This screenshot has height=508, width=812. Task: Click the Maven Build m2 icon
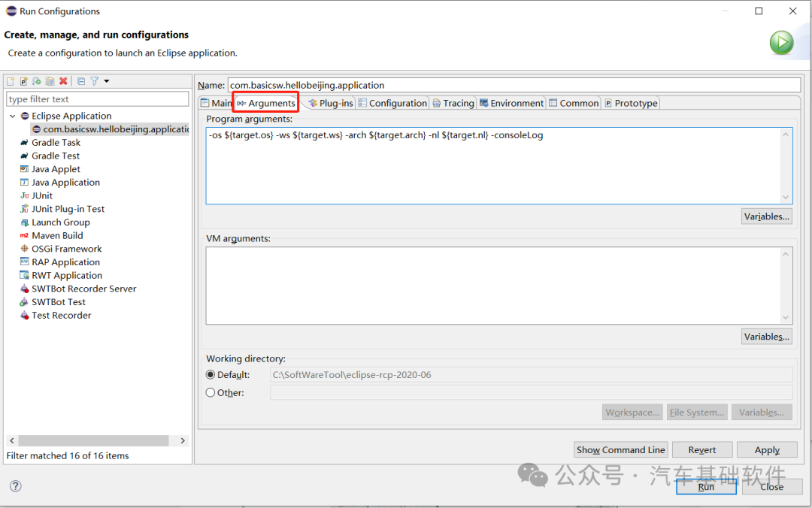pyautogui.click(x=24, y=236)
